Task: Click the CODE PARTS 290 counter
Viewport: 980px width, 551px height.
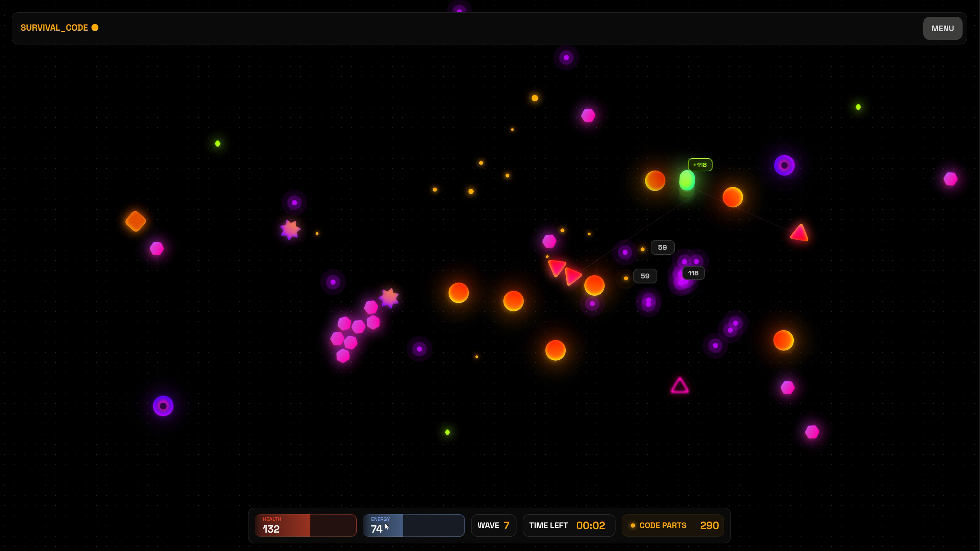Action: (x=673, y=525)
